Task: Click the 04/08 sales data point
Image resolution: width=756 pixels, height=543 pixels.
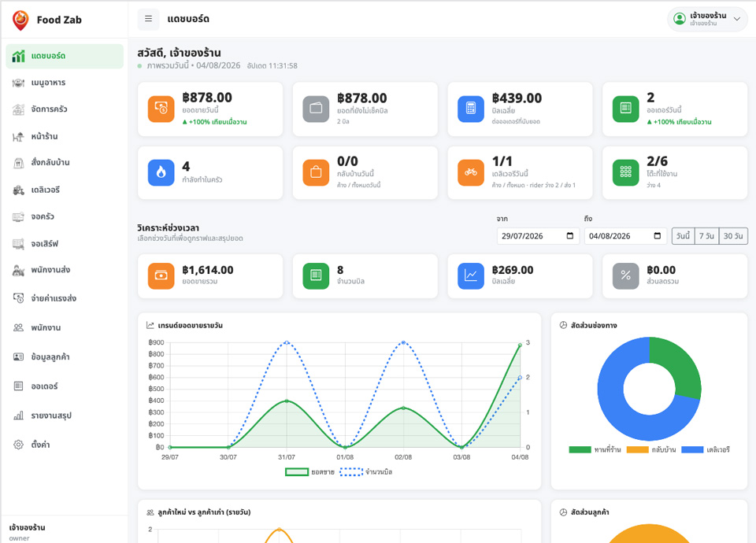Action: coord(520,345)
